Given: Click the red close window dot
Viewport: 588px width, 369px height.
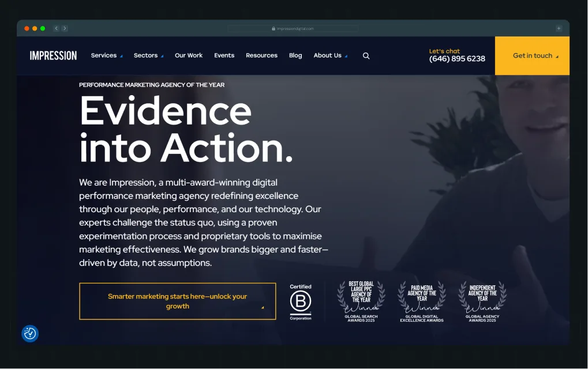Looking at the screenshot, I should 27,28.
